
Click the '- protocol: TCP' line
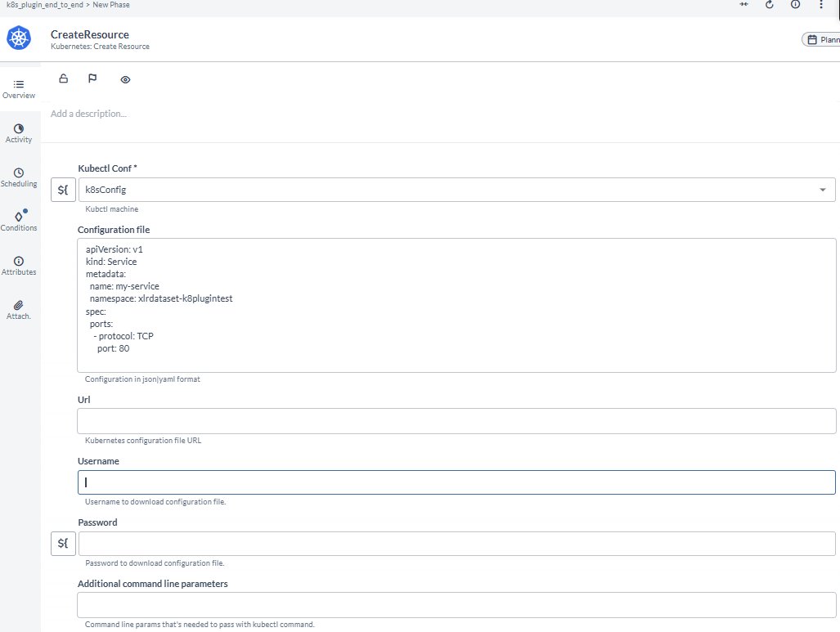(124, 336)
